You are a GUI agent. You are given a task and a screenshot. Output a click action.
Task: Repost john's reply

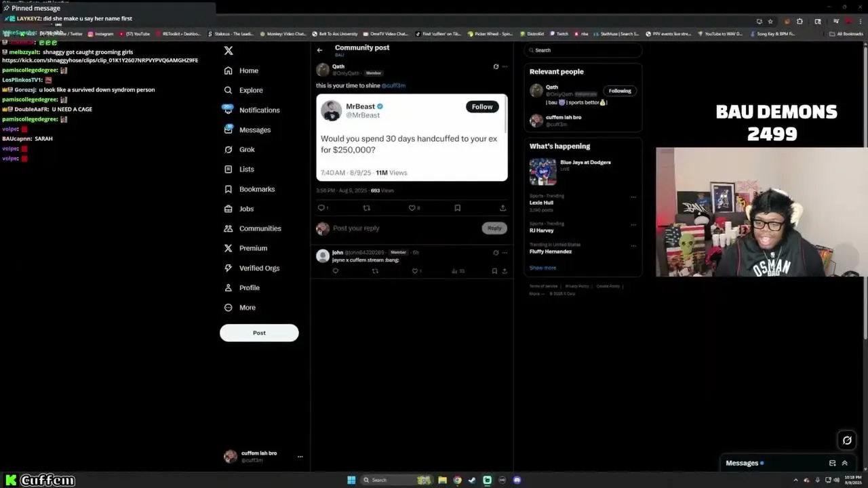tap(375, 271)
